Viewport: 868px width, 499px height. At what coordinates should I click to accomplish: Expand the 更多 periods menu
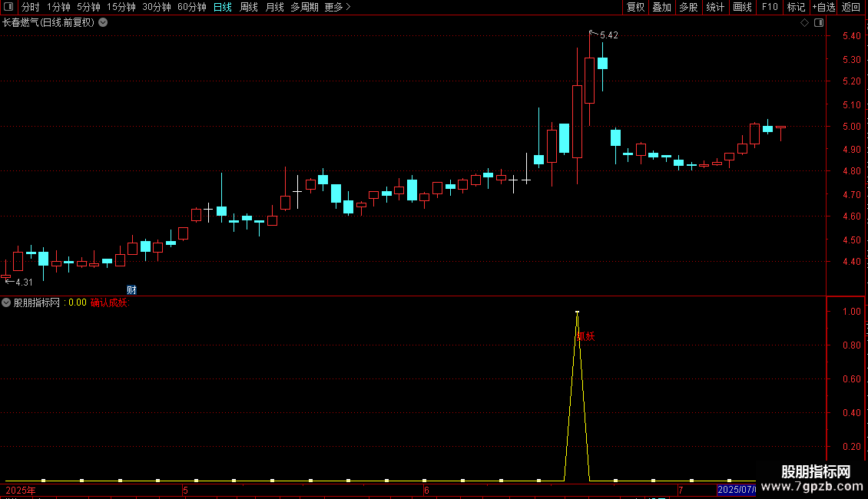[x=337, y=7]
